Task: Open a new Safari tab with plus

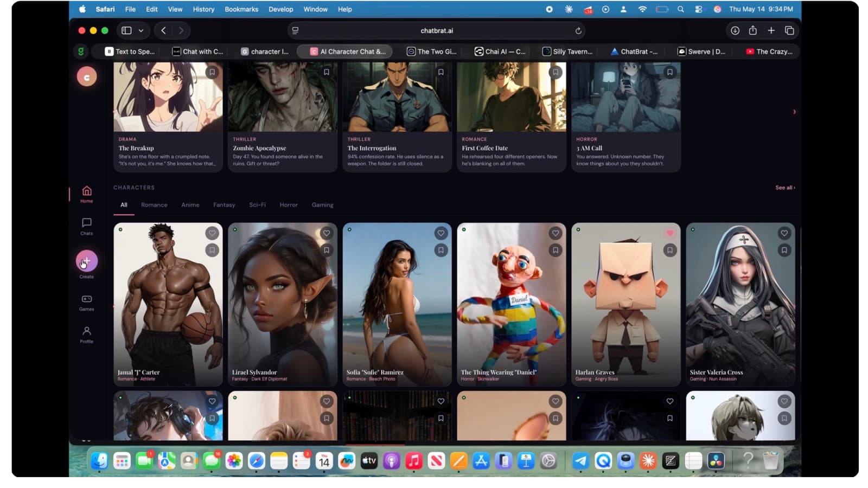Action: pos(771,30)
